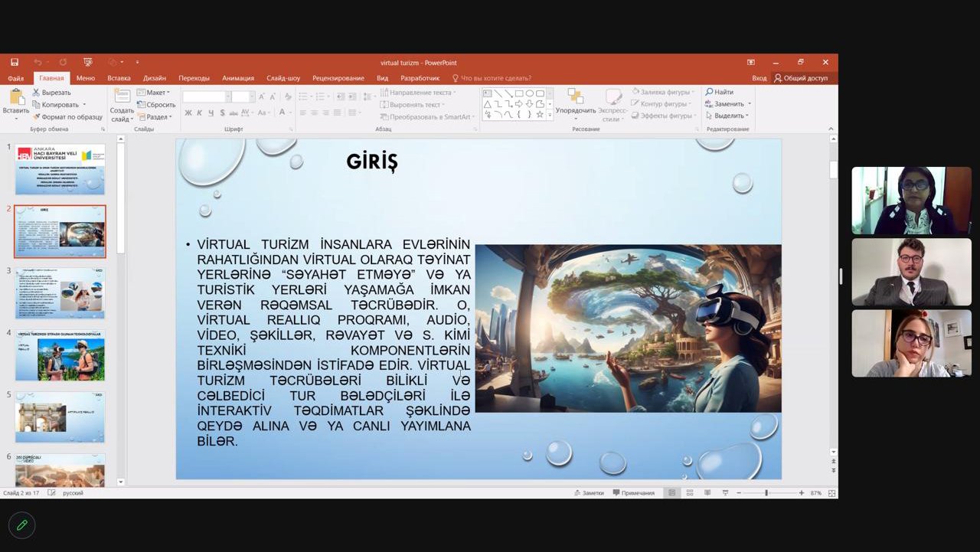Click the zoom slider in status bar

[x=766, y=493]
